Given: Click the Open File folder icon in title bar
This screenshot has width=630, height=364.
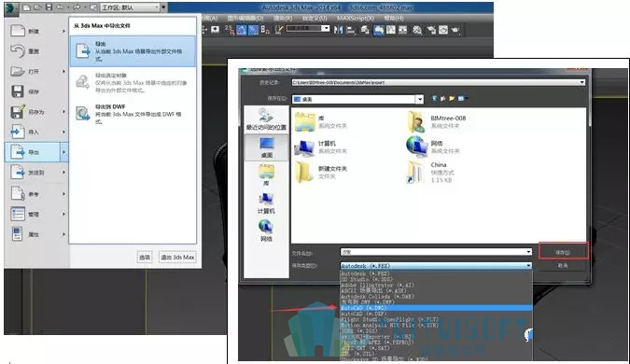Looking at the screenshot, I should pyautogui.click(x=37, y=7).
